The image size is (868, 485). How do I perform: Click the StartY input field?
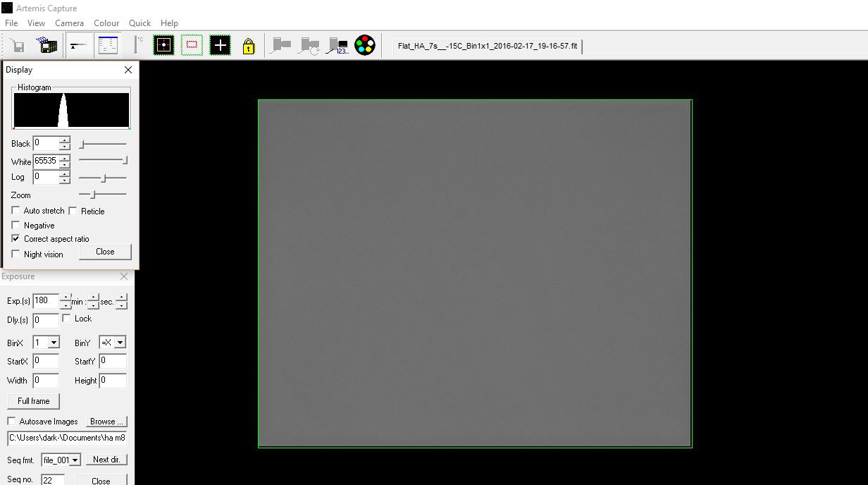[113, 361]
